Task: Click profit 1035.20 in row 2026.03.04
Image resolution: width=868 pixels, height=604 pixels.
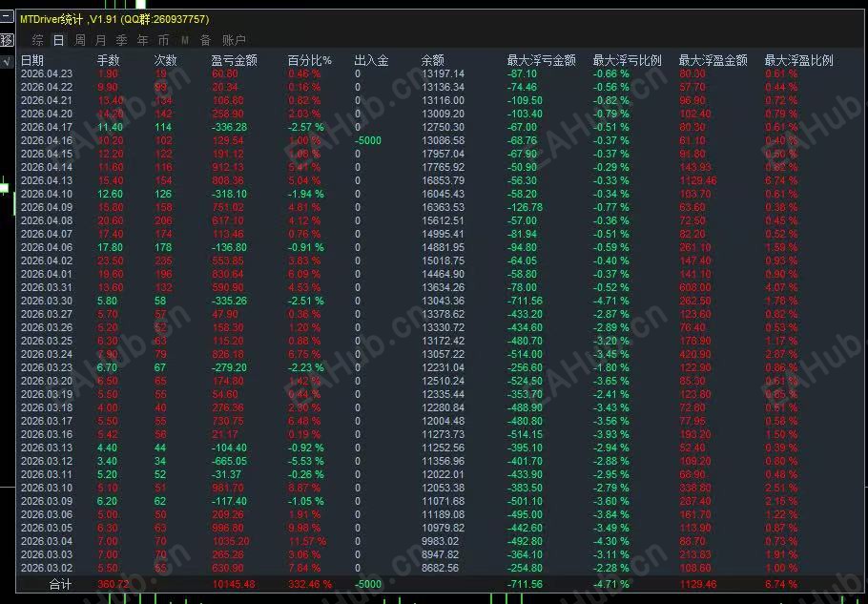Action: tap(230, 541)
